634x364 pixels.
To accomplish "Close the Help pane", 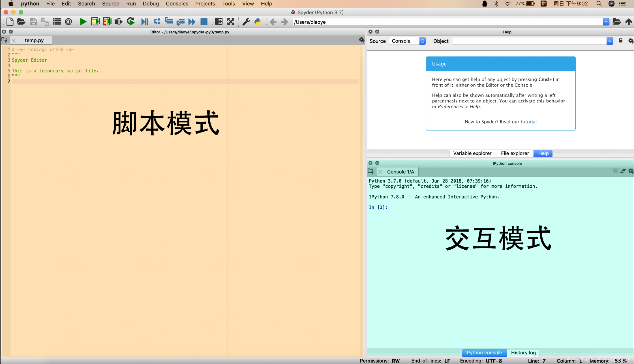I will pyautogui.click(x=370, y=32).
